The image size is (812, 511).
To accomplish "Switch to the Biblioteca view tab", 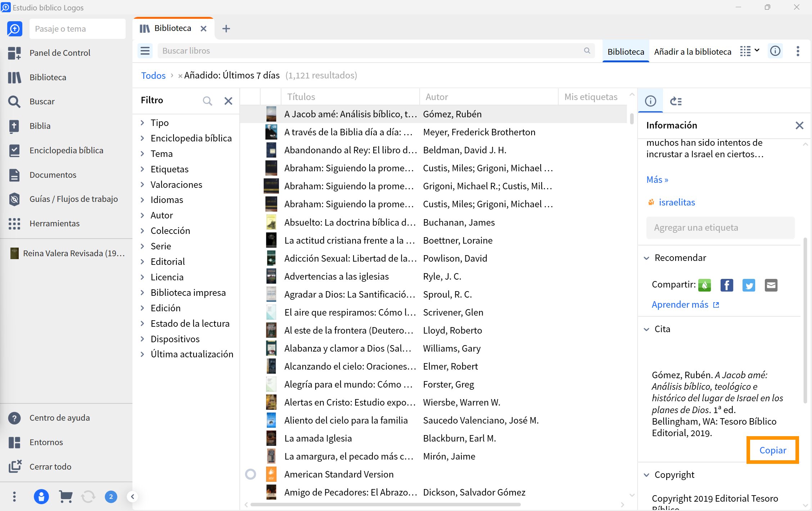I will 626,52.
